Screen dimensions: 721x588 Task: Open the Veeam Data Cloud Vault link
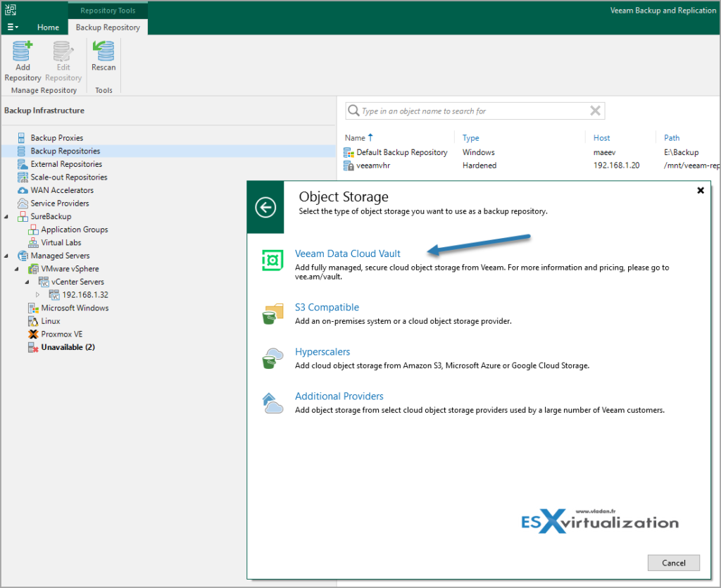(x=348, y=254)
